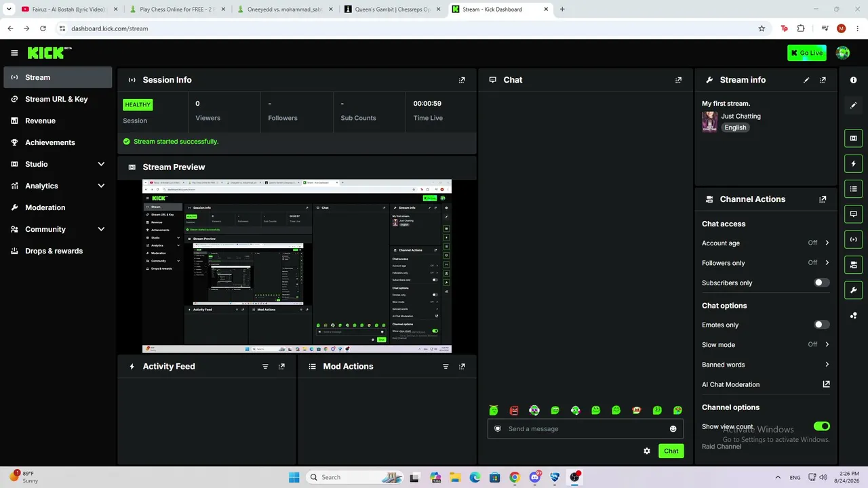868x488 pixels.
Task: Open a new browser tab
Action: click(x=562, y=9)
